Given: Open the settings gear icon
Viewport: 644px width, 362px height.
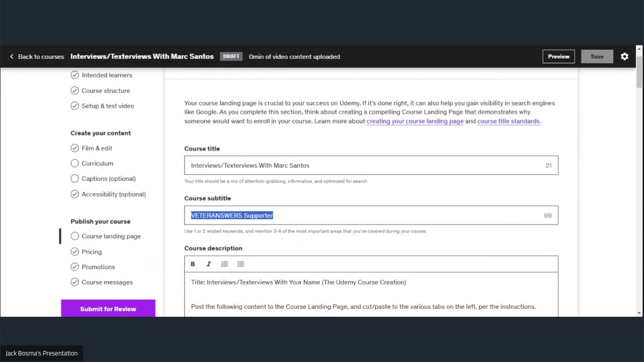Looking at the screenshot, I should (624, 56).
